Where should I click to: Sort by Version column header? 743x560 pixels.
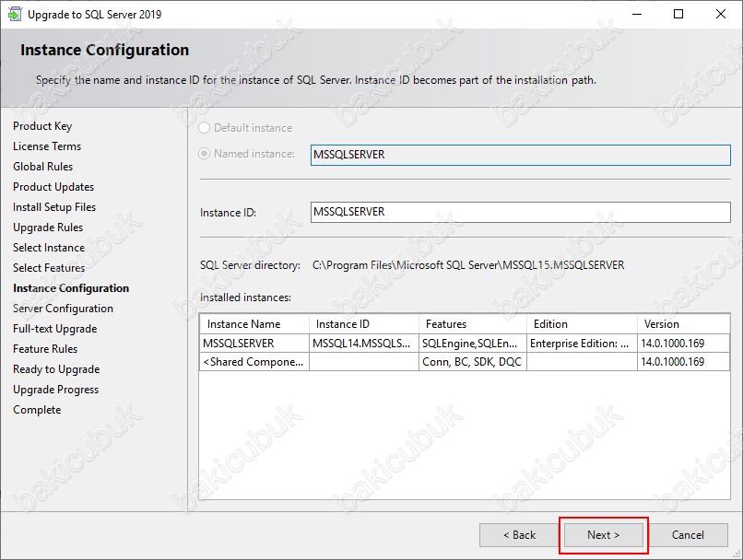pyautogui.click(x=683, y=324)
